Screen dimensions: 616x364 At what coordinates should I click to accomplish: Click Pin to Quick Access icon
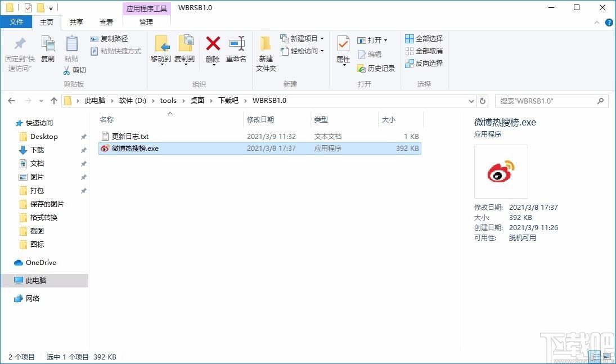(x=20, y=44)
